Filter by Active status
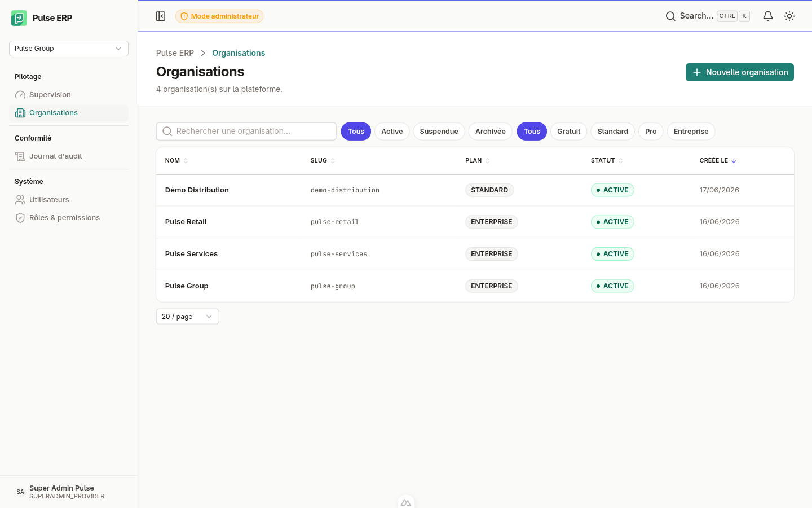The width and height of the screenshot is (812, 508). [x=392, y=132]
